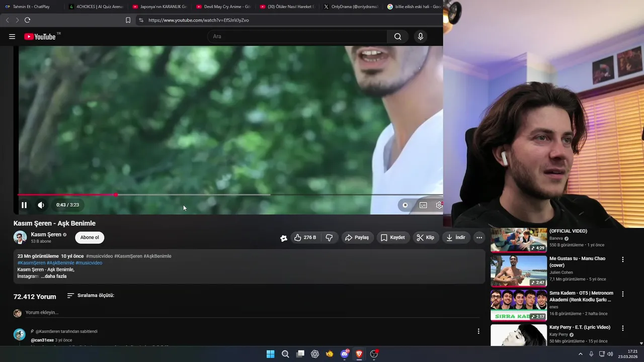Open options for Katy Perry E.T. video
The height and width of the screenshot is (362, 644).
click(622, 328)
